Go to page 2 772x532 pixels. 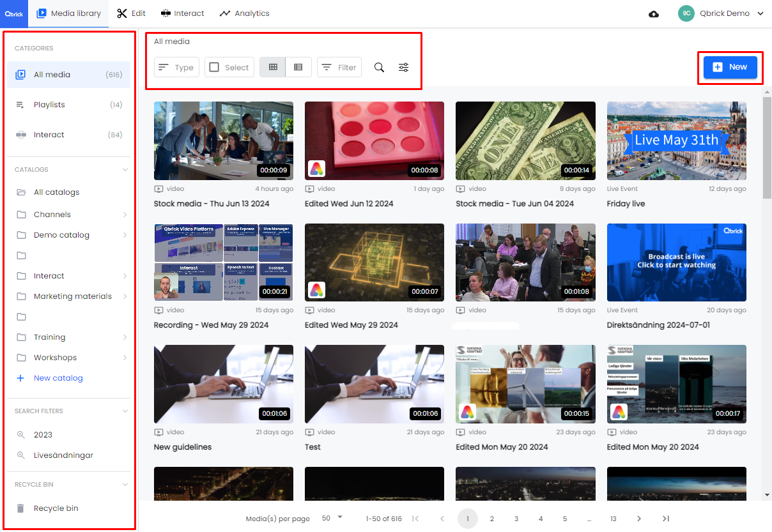pos(491,519)
